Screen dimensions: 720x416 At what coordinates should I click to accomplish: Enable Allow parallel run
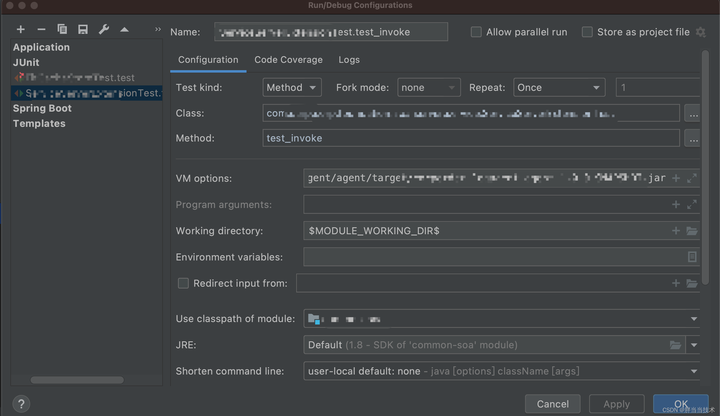tap(477, 32)
